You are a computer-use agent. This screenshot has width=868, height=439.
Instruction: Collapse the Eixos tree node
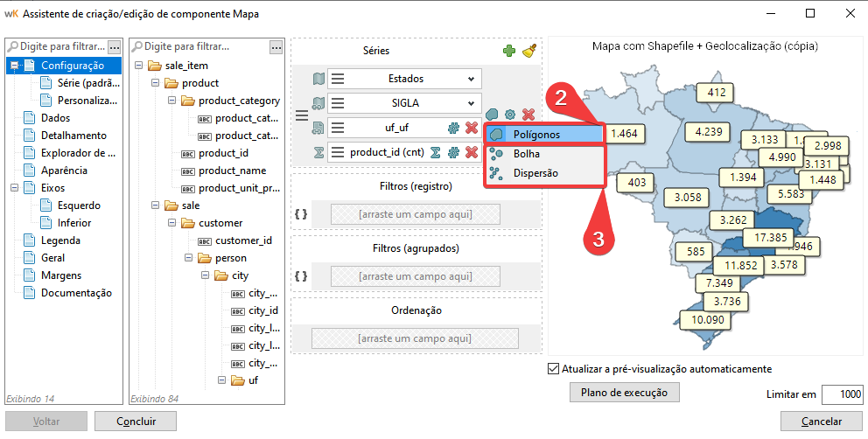point(12,188)
